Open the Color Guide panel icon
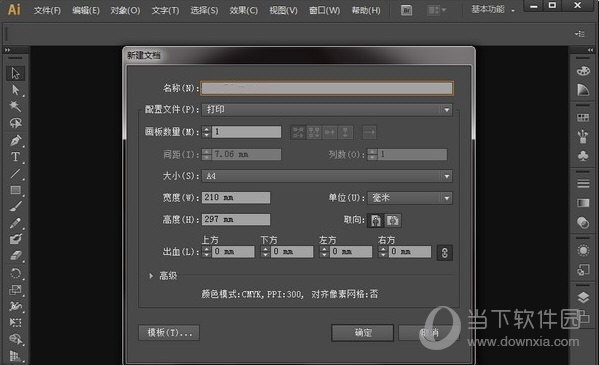Image resolution: width=599 pixels, height=365 pixels. pyautogui.click(x=583, y=90)
